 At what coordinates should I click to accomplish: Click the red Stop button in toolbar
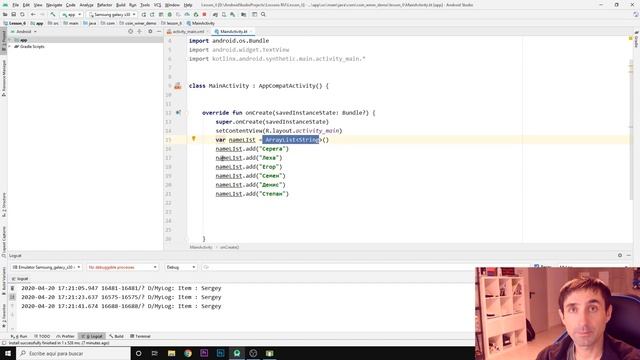(204, 14)
